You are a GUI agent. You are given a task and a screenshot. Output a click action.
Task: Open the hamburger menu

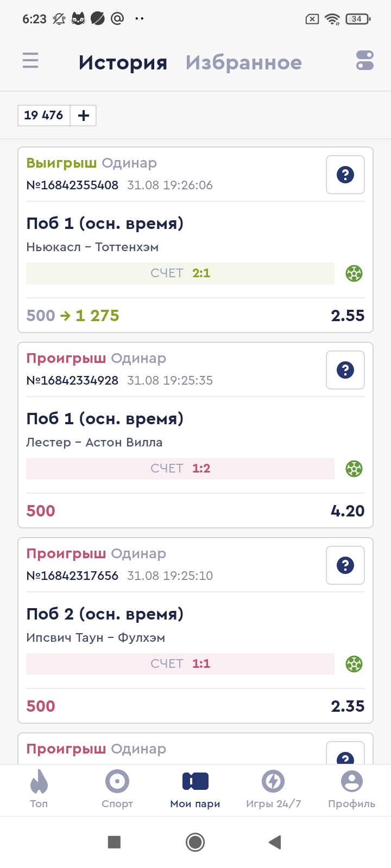click(30, 60)
